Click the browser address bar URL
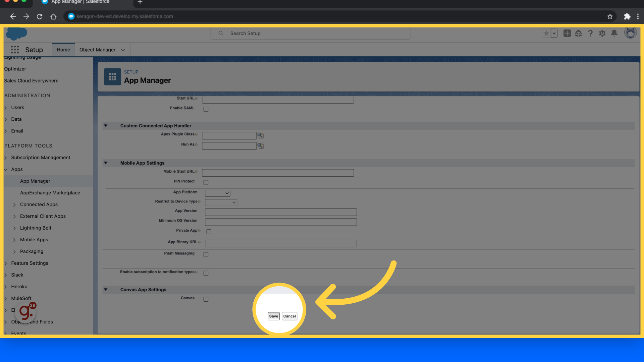Image resolution: width=644 pixels, height=362 pixels. click(x=125, y=16)
